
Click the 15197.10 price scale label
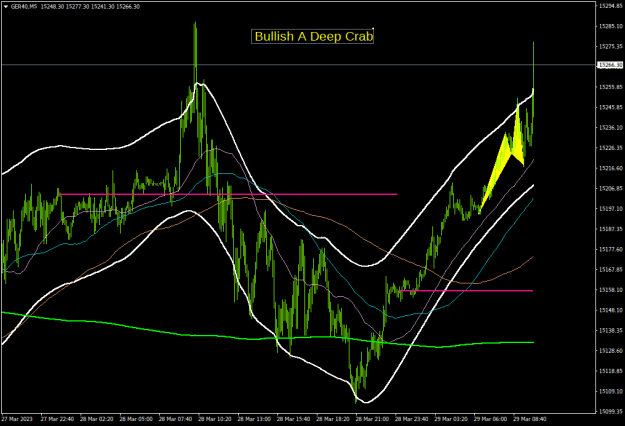[610, 209]
